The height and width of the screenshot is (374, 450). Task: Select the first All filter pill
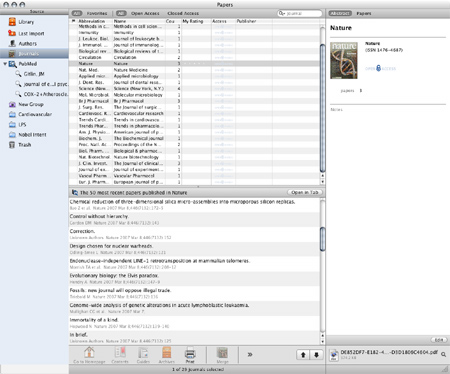click(x=77, y=13)
